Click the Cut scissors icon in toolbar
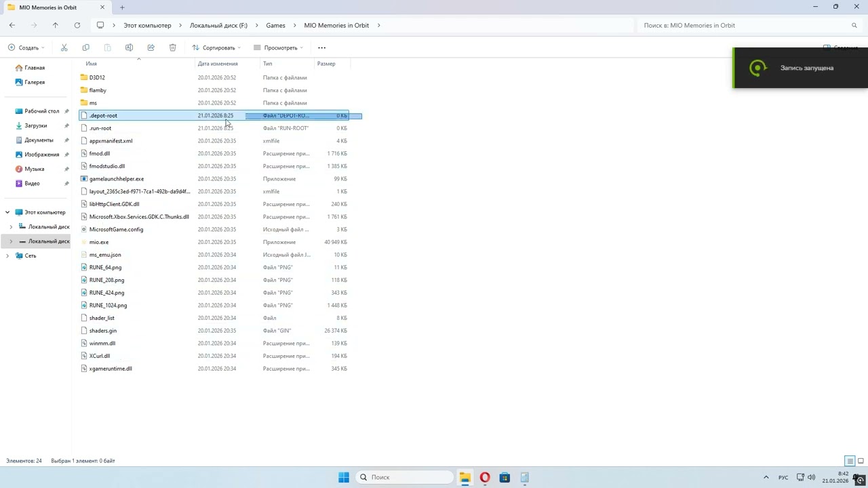868x488 pixels. (x=64, y=47)
